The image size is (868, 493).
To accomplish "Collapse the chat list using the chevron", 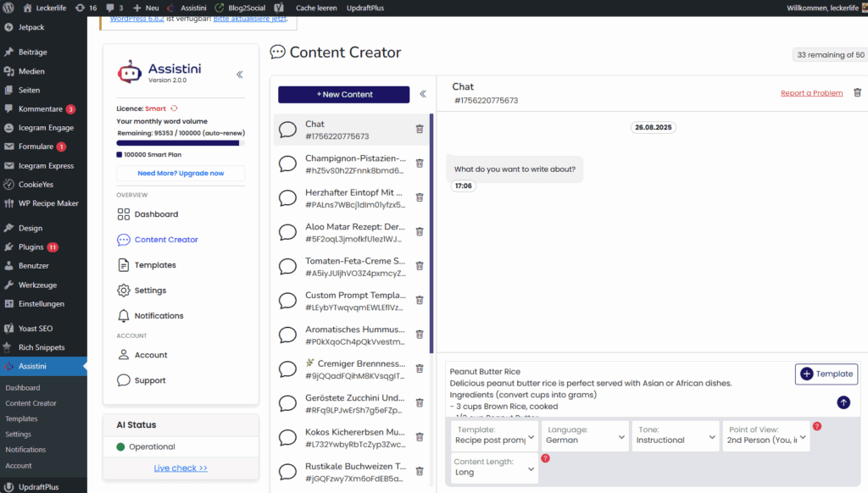I will point(423,94).
